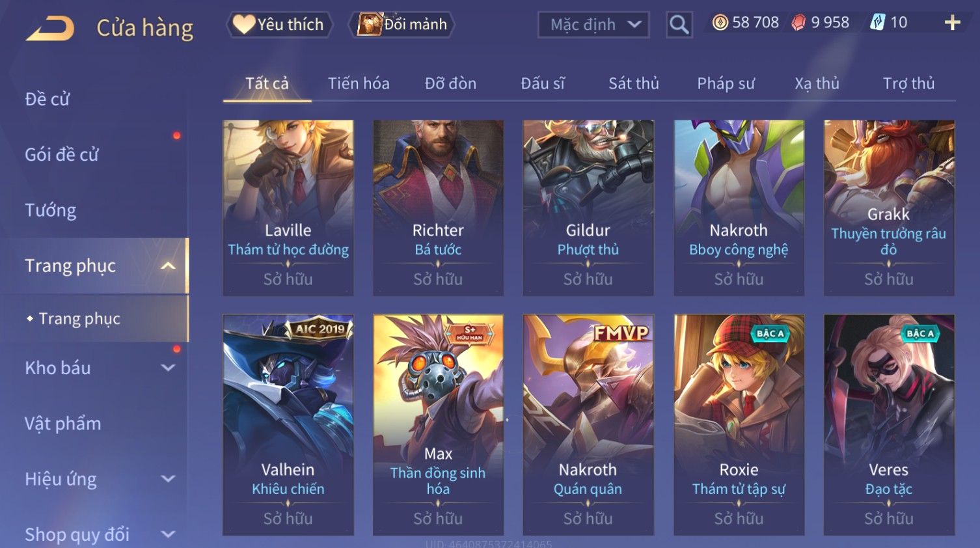Select the Tiến hóa filter tab
Image resolution: width=980 pixels, height=548 pixels.
coord(359,83)
